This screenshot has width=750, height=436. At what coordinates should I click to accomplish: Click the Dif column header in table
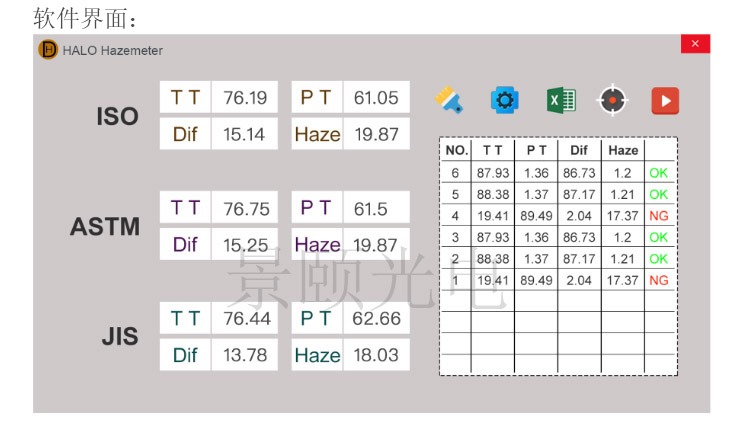pyautogui.click(x=579, y=150)
